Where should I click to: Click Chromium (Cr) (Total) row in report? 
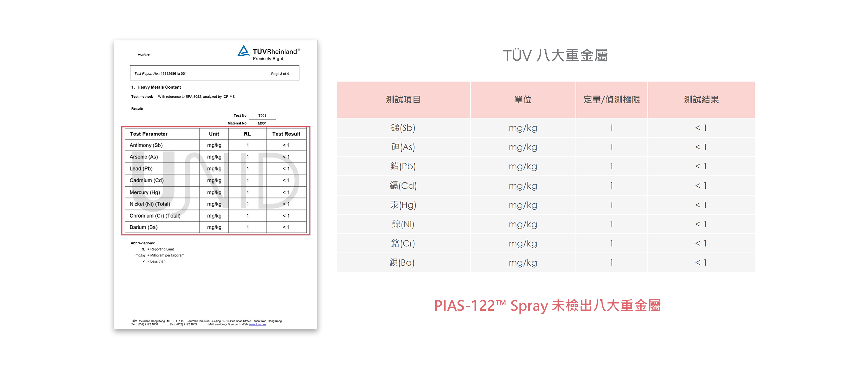(216, 216)
